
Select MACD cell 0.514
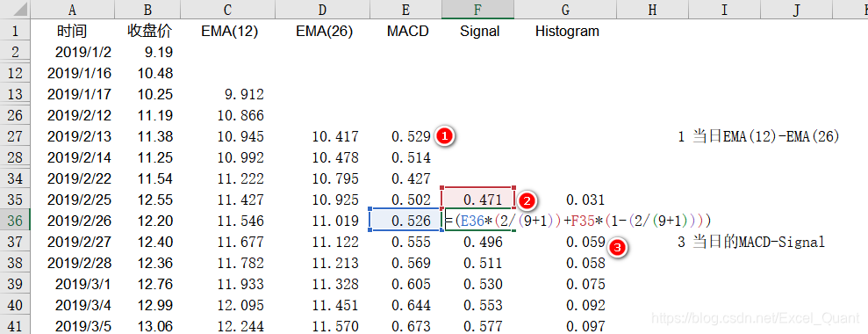point(405,157)
